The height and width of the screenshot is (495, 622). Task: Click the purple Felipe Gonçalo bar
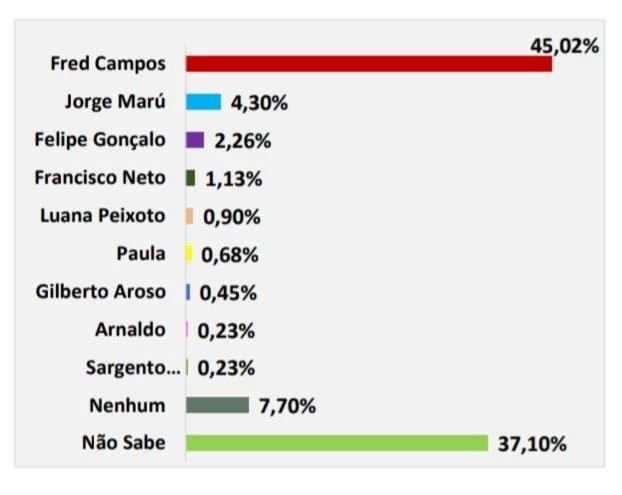pyautogui.click(x=195, y=140)
